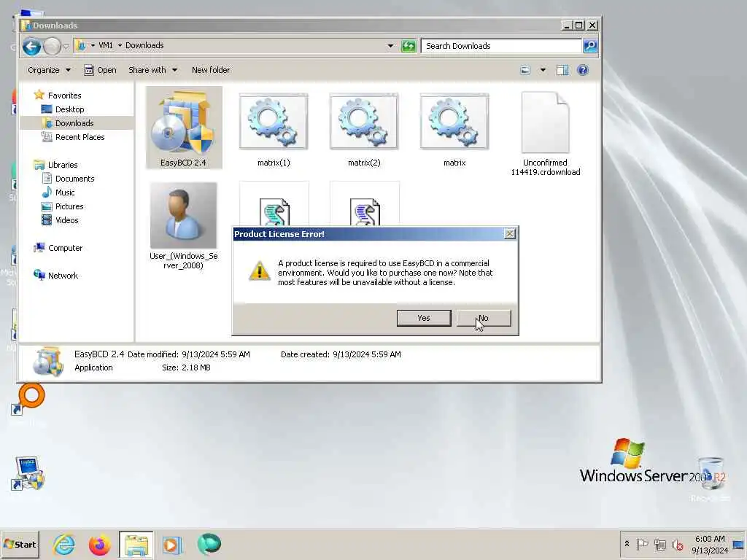This screenshot has height=560, width=747.
Task: Click the taskbar clock showing 6:00 AM
Action: coord(710,544)
